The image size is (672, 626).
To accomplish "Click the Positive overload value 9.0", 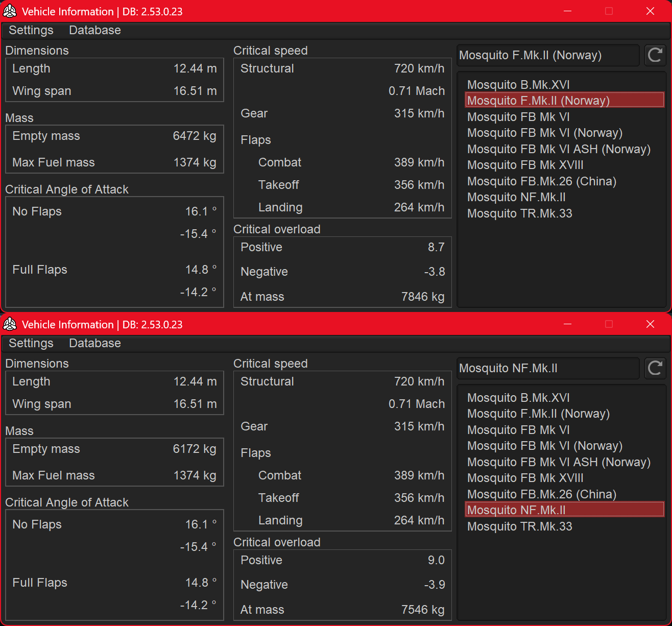I will click(436, 560).
